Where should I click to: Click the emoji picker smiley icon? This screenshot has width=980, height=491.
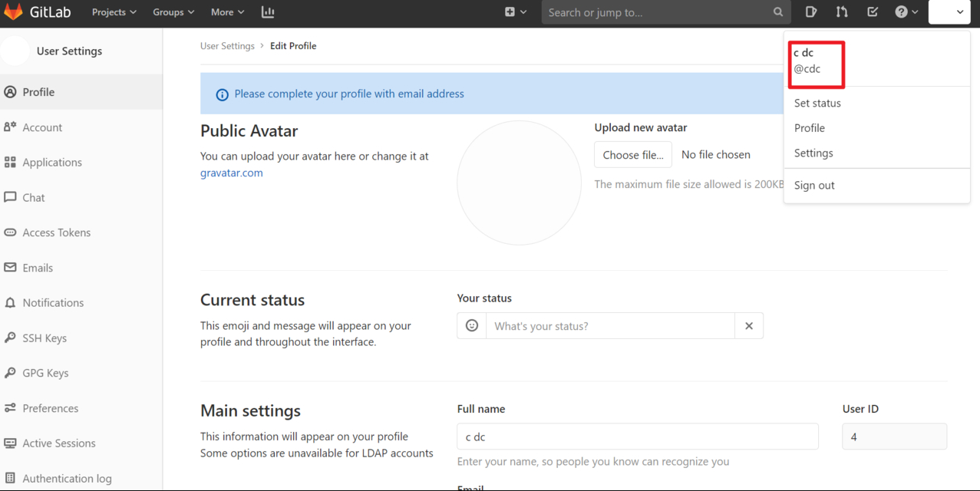click(472, 326)
